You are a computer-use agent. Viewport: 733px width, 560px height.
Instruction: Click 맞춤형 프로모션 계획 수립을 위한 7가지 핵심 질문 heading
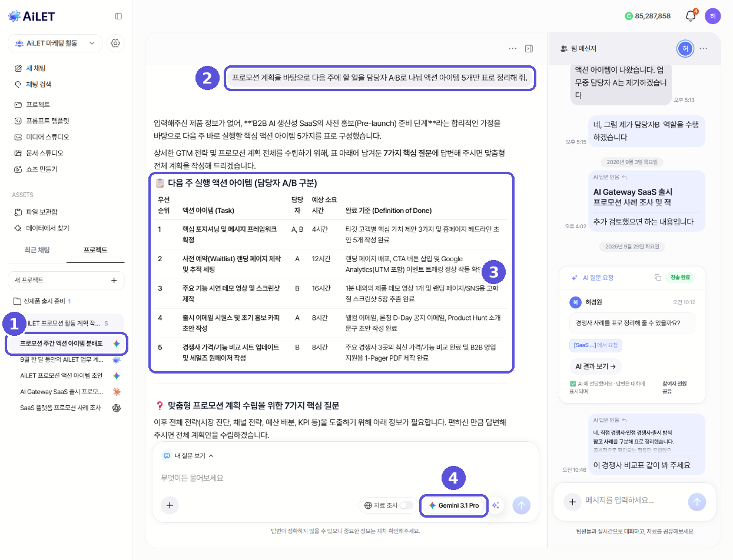(253, 405)
